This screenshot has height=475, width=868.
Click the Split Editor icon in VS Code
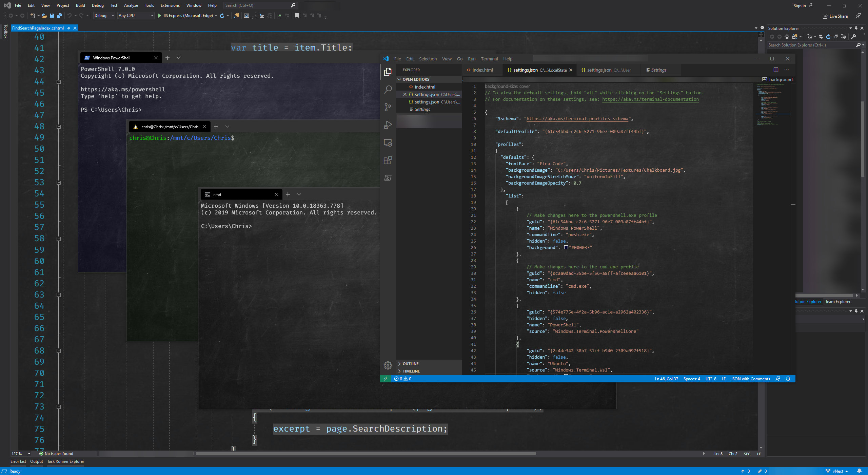pos(776,70)
